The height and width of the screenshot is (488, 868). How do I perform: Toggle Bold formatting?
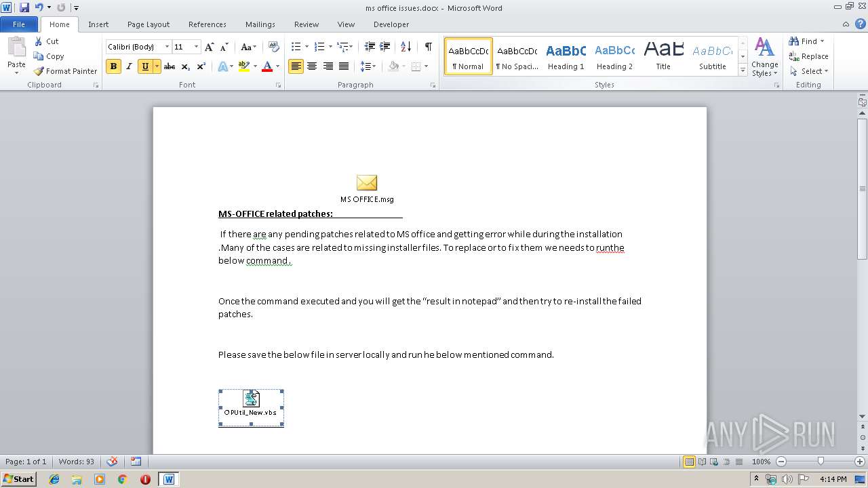click(x=113, y=66)
